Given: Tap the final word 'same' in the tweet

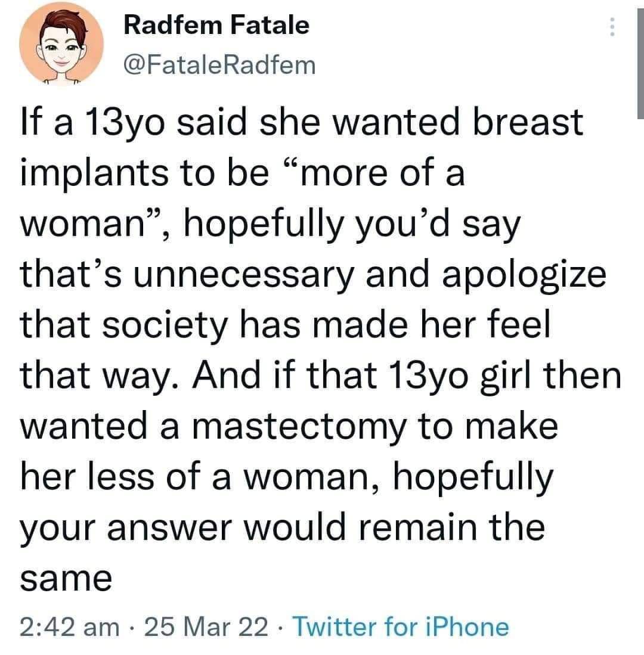Looking at the screenshot, I should [x=66, y=579].
